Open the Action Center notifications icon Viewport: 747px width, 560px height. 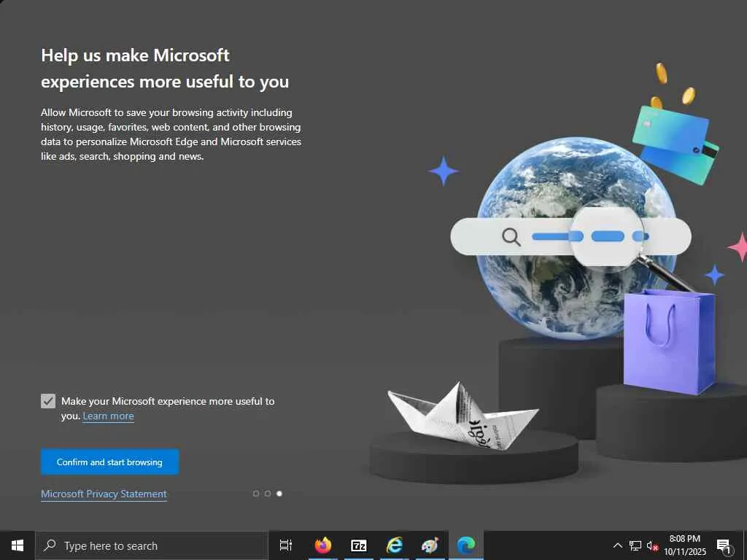(724, 545)
